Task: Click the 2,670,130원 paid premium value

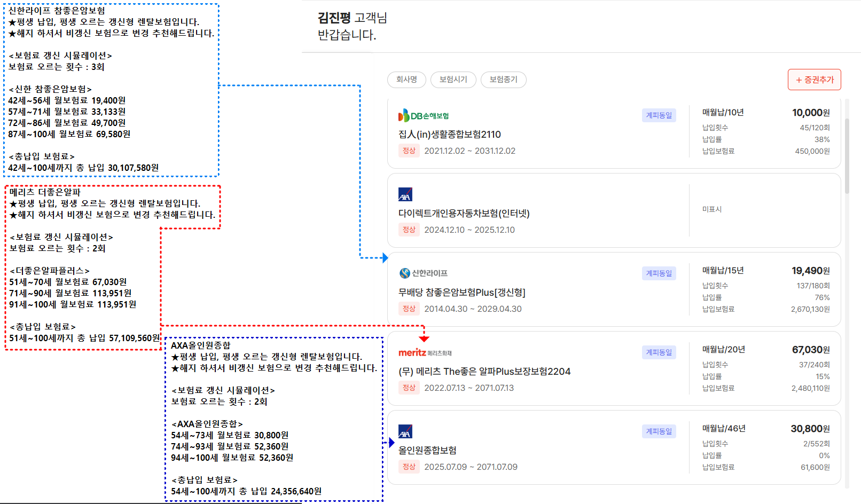Action: coord(811,309)
